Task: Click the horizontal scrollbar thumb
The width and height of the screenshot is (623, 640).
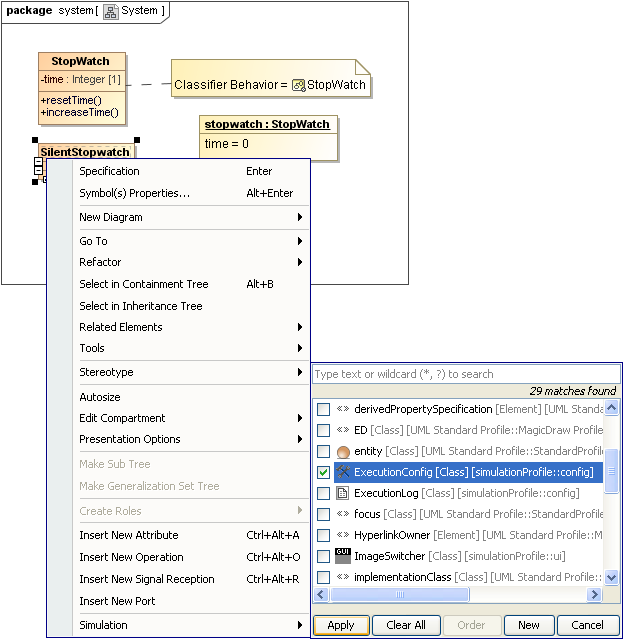Action: coord(400,594)
